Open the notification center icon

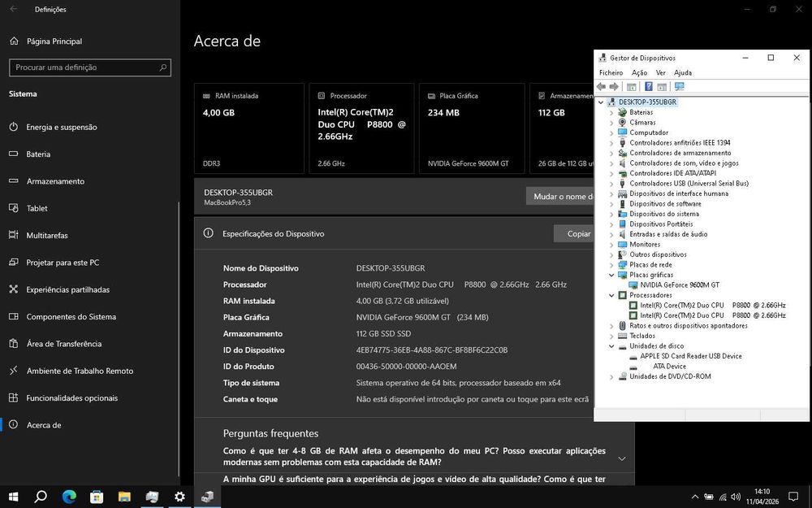[793, 497]
